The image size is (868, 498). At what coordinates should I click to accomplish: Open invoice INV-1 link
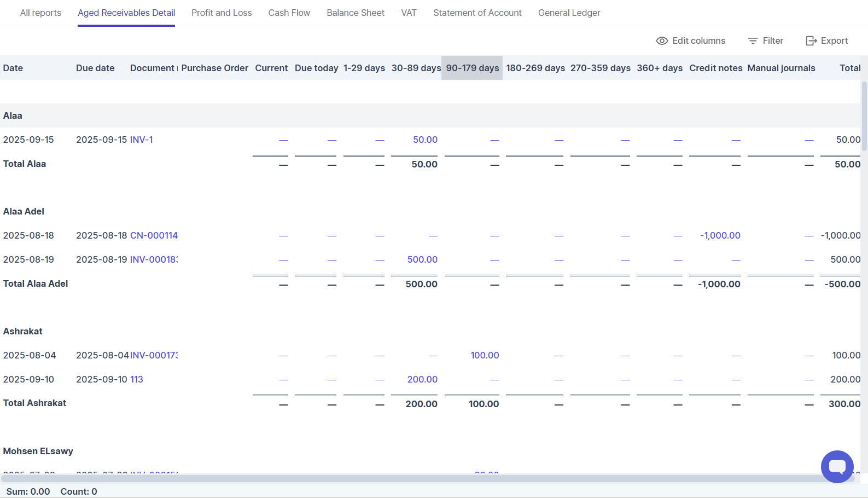[x=142, y=140]
